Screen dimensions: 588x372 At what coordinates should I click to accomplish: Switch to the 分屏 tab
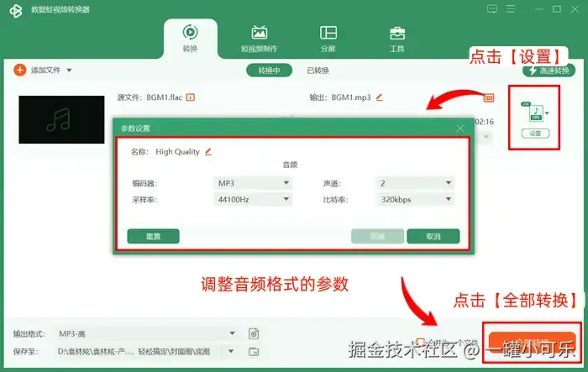point(328,39)
